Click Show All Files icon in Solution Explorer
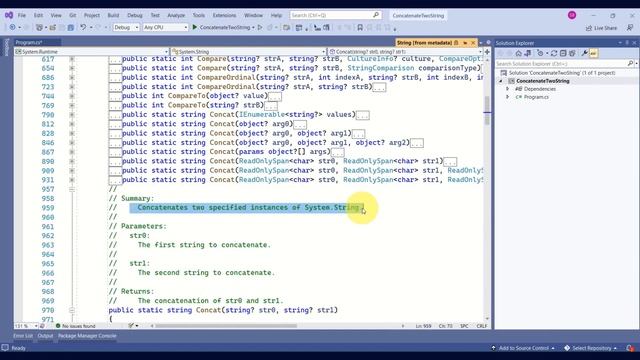 [x=572, y=53]
